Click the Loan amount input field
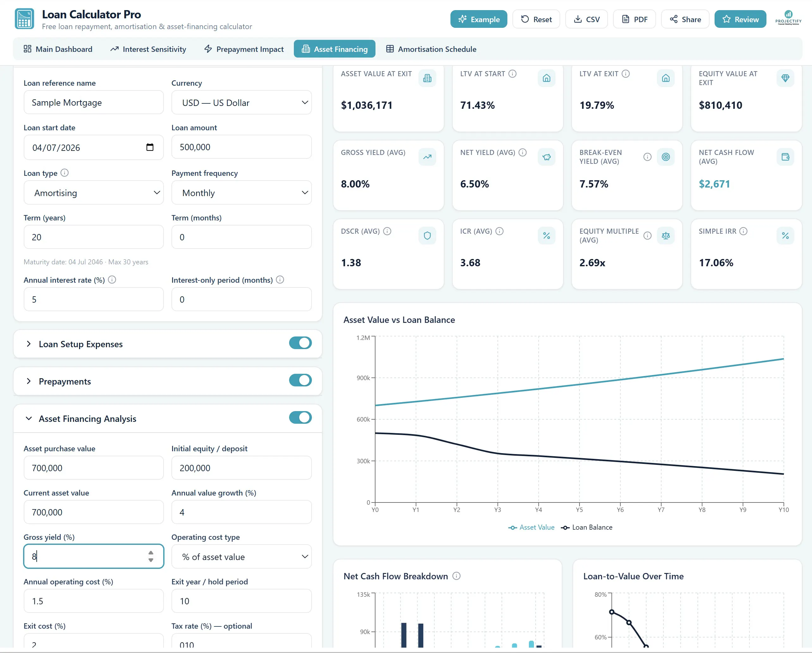 point(241,147)
